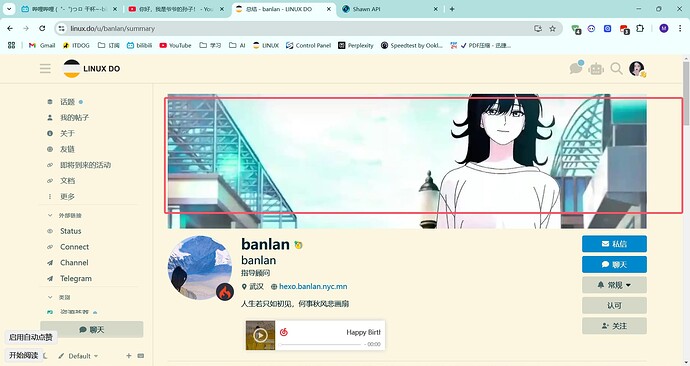Click the 聊天 button in the sidebar

92,329
